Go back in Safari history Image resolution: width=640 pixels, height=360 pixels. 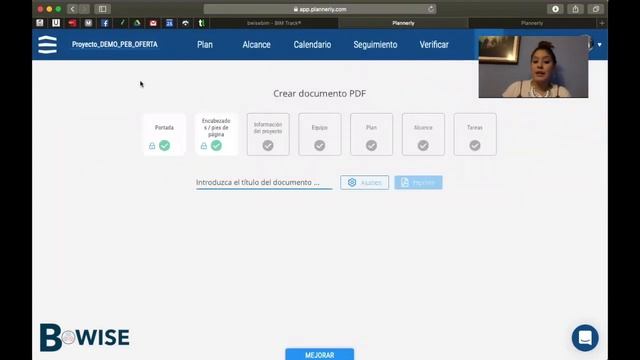pos(73,9)
